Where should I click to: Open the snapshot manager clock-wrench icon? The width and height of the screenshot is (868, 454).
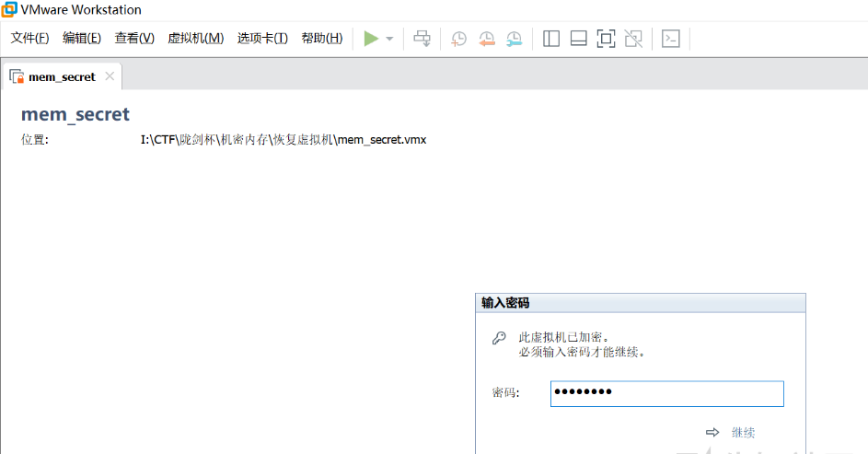[x=515, y=39]
